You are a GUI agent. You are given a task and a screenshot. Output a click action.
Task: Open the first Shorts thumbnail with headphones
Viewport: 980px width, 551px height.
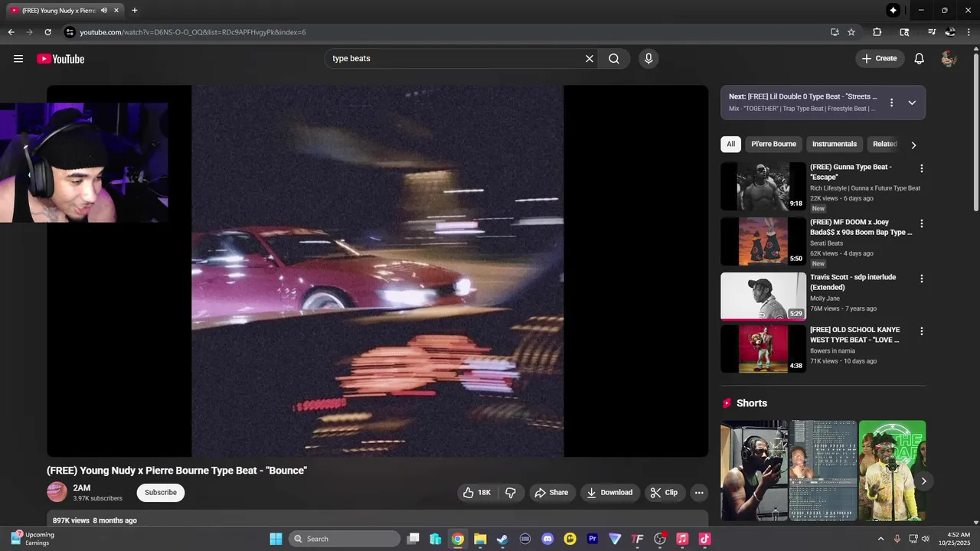click(753, 471)
